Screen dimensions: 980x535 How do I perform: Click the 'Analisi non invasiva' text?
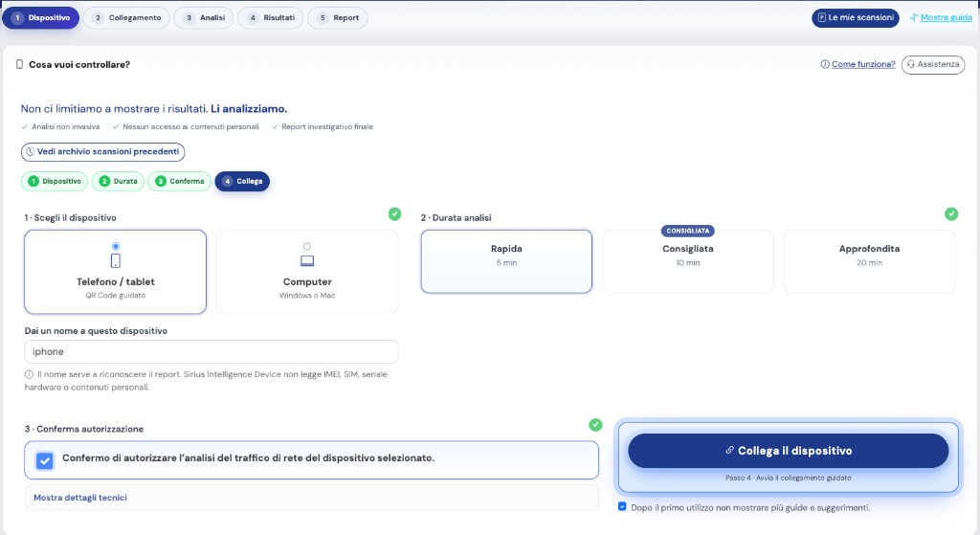(x=66, y=127)
